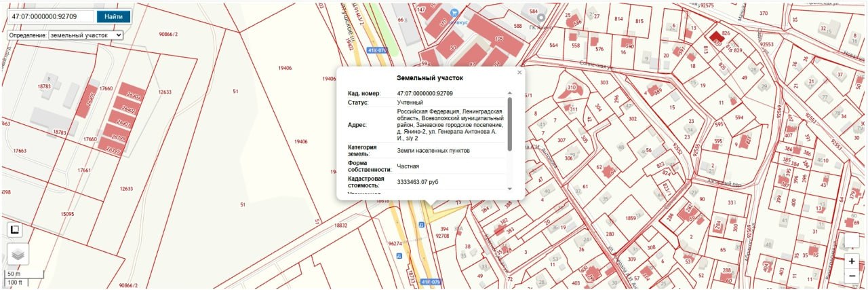Screen dimensions: 868x290
Task: Click the Найти search button
Action: (x=114, y=16)
